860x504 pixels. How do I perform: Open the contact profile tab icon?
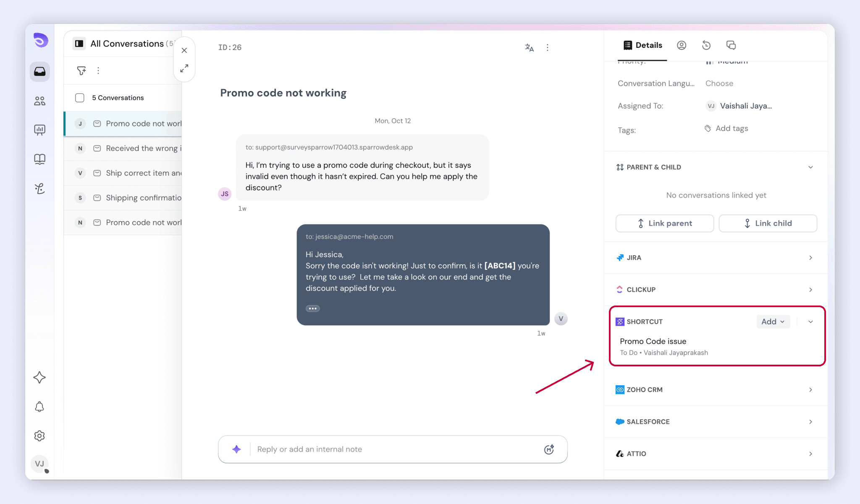click(682, 45)
